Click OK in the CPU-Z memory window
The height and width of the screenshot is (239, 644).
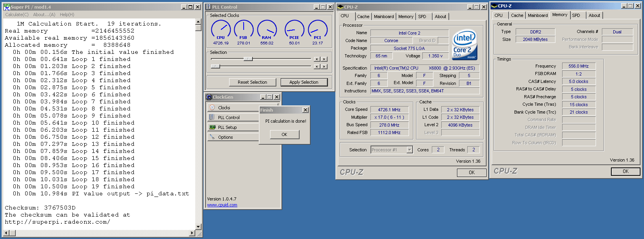(x=625, y=171)
